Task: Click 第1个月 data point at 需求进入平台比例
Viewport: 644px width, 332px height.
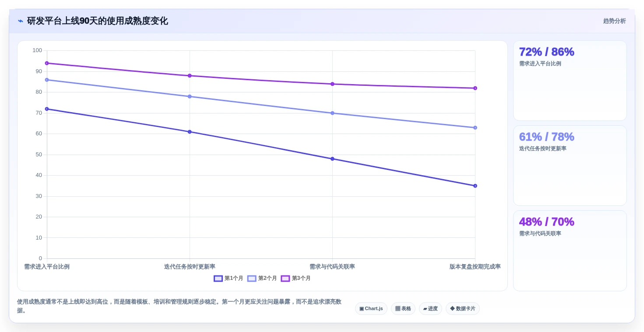Action: pos(47,109)
